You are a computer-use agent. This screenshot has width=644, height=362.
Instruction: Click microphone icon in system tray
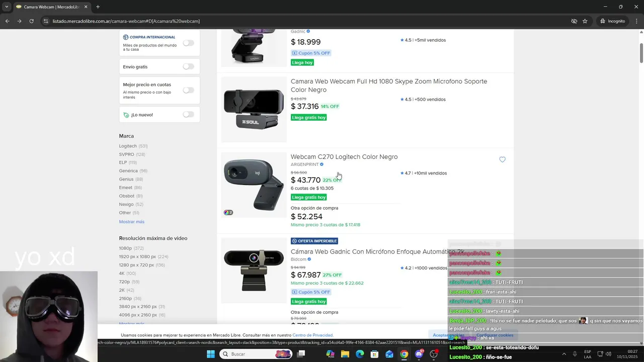tap(575, 354)
